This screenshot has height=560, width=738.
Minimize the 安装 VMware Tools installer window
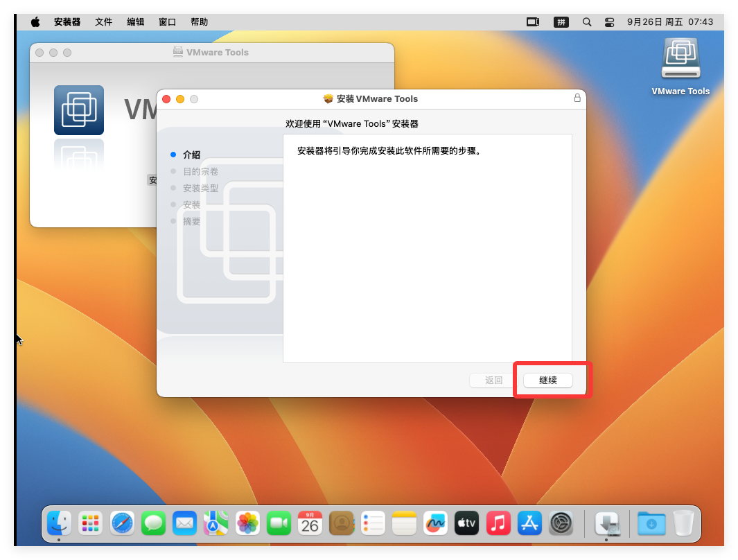(180, 99)
